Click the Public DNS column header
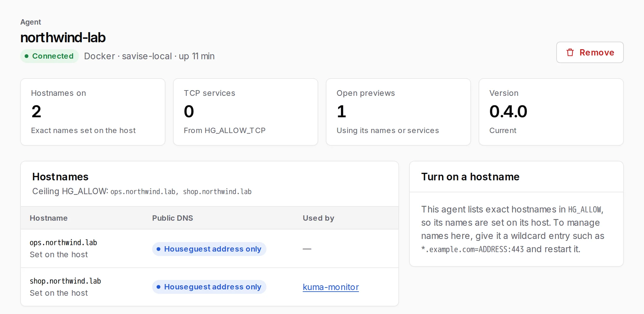 [x=172, y=218]
